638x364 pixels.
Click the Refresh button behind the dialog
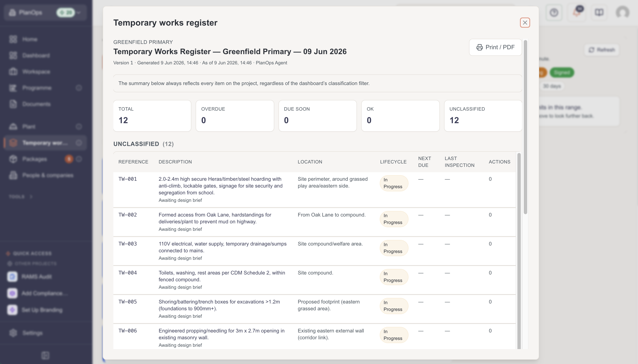coord(602,50)
